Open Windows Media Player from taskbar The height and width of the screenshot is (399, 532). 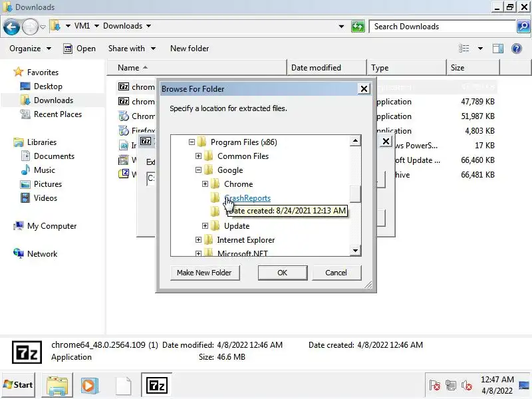[90, 386]
